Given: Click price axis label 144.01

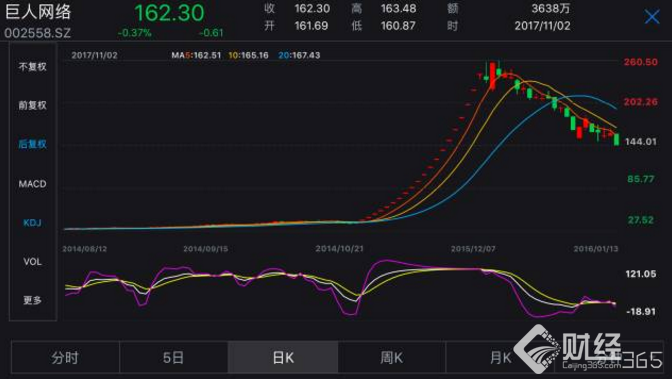Looking at the screenshot, I should (640, 141).
